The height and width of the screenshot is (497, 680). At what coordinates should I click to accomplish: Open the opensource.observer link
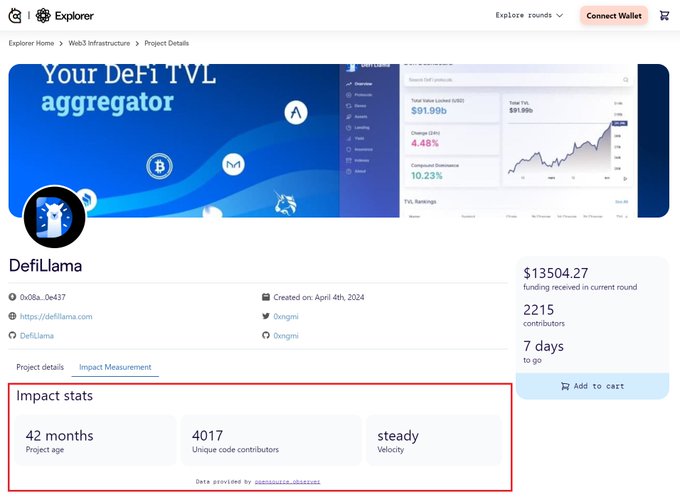pyautogui.click(x=287, y=481)
